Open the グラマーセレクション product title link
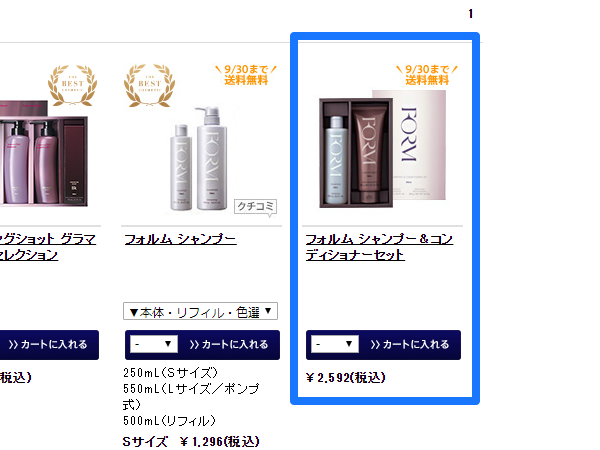This screenshot has width=600, height=450. (47, 247)
